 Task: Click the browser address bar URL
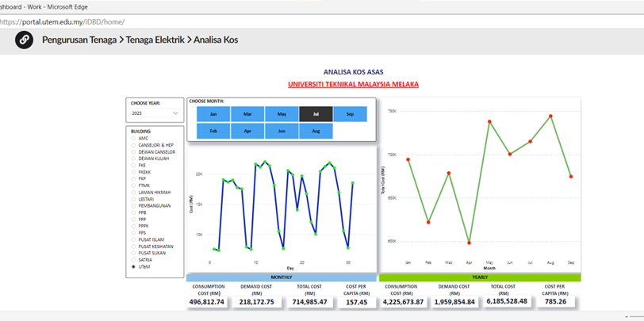63,21
